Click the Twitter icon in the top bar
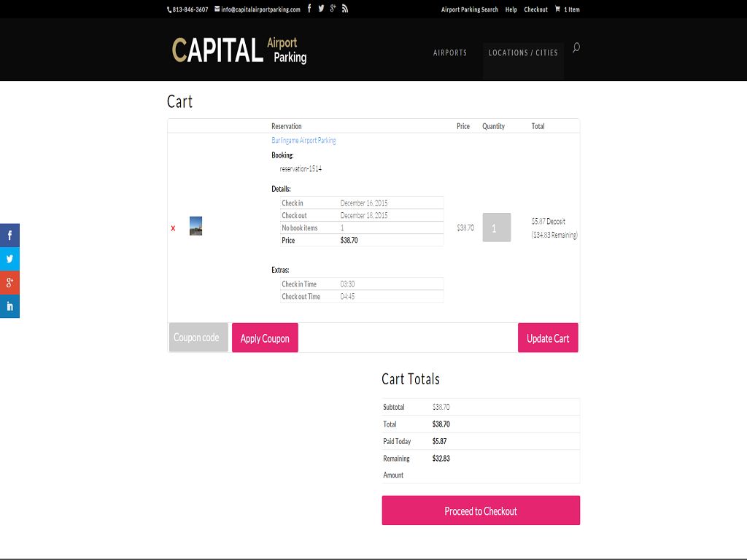 pos(321,9)
